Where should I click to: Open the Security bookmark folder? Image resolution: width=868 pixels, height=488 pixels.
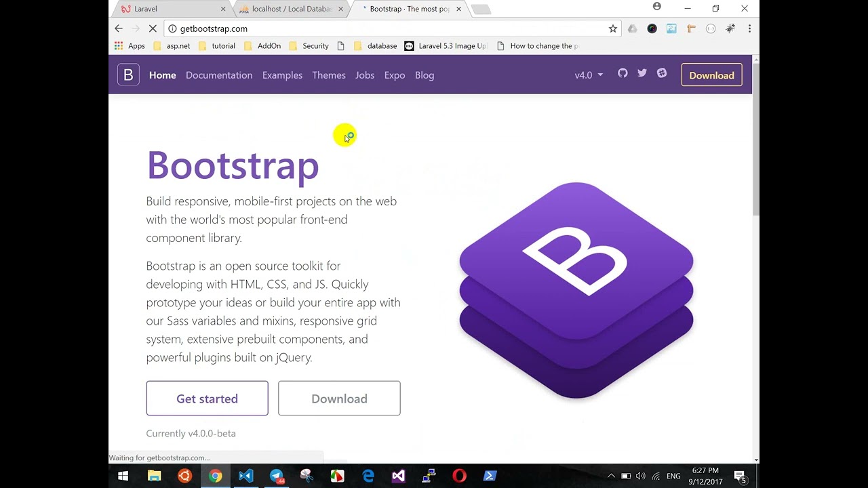click(x=309, y=46)
